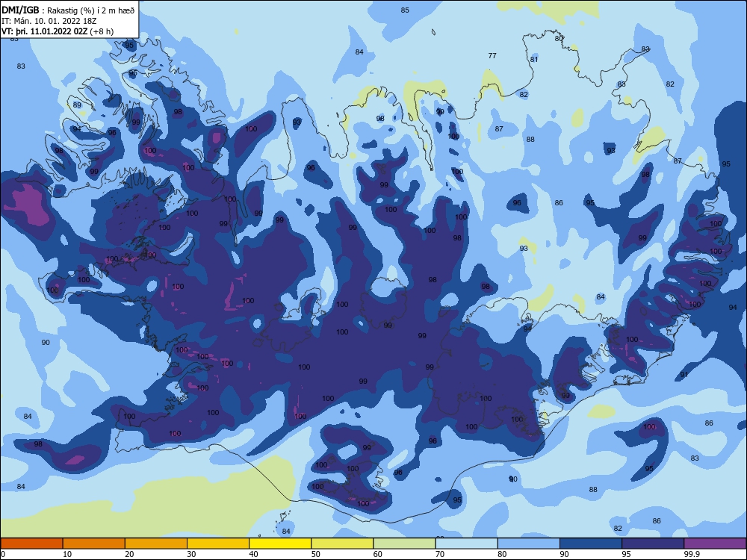Select the purple above-99.9 legend swatch
Viewport: 747px width, 560px height.
click(x=715, y=544)
